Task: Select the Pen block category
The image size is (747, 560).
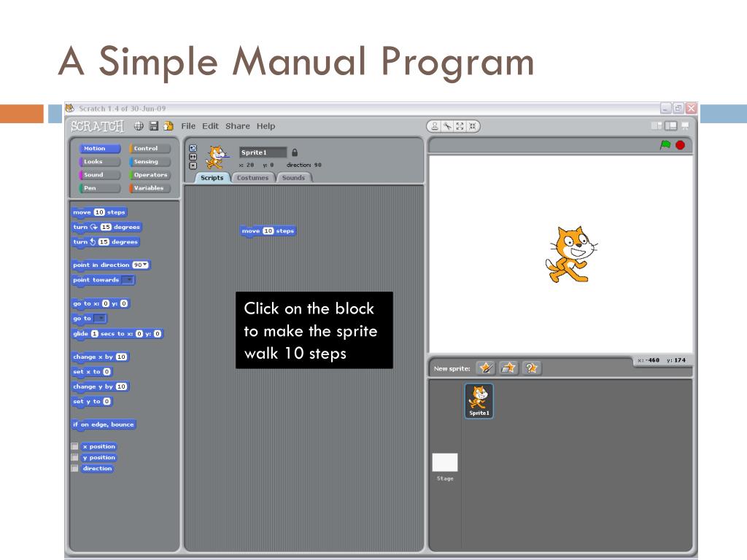Action: (x=99, y=188)
